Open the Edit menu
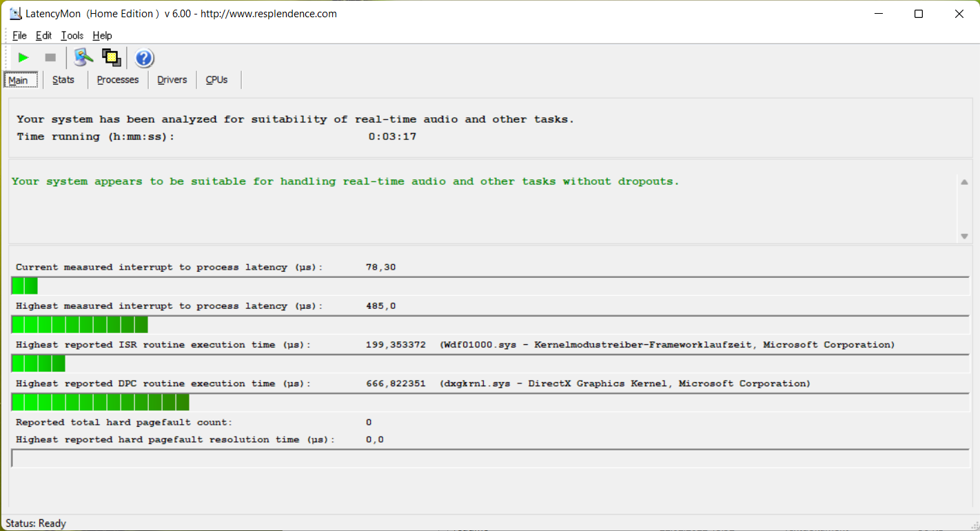 (x=43, y=36)
